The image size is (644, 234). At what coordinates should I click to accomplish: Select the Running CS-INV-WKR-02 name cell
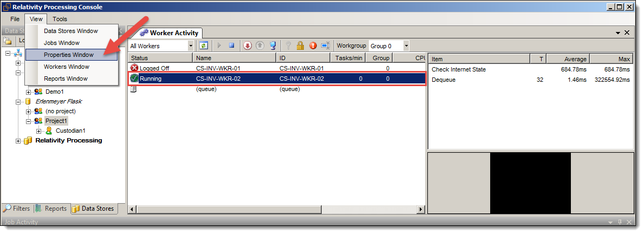[x=218, y=79]
